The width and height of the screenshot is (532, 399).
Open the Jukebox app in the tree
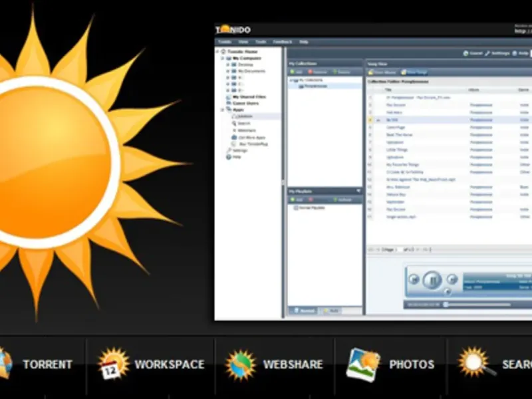point(245,116)
